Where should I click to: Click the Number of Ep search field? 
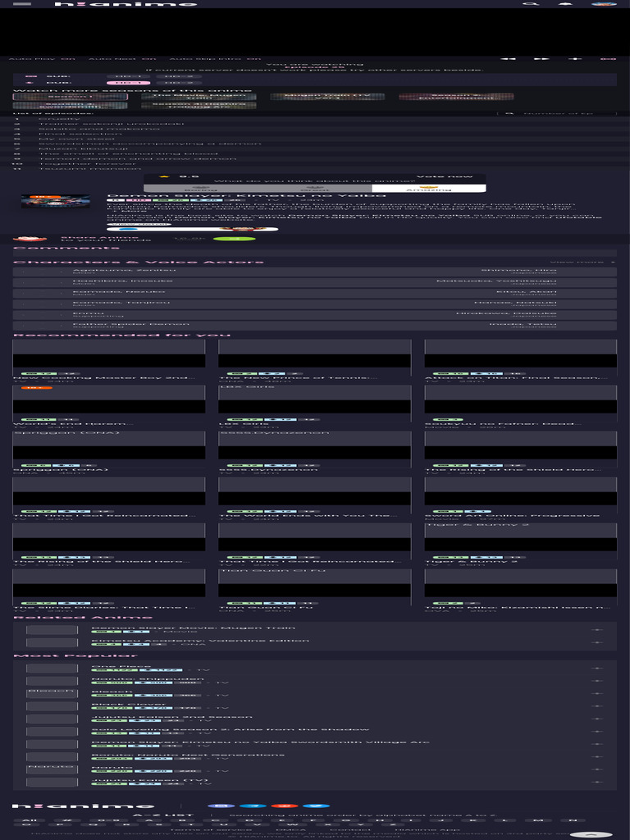[x=557, y=113]
